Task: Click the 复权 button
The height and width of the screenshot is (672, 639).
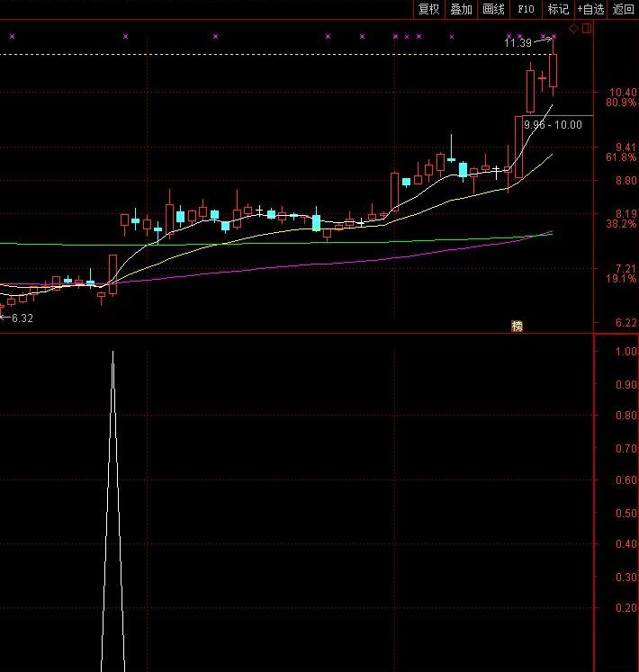Action: 429,9
